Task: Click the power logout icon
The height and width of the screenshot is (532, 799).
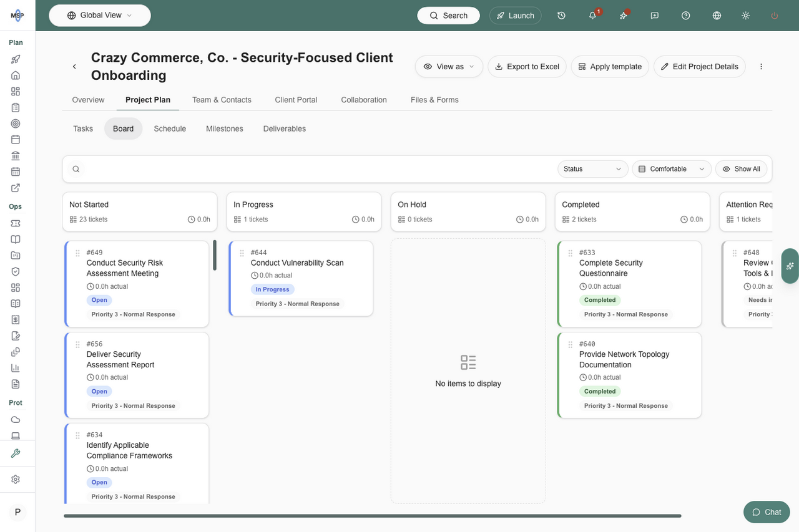Action: pyautogui.click(x=775, y=16)
